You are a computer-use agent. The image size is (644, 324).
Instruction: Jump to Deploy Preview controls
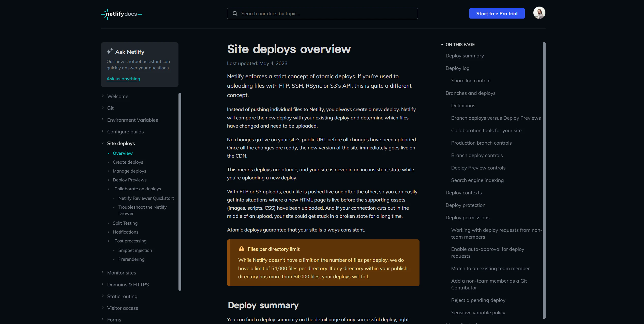pyautogui.click(x=478, y=168)
